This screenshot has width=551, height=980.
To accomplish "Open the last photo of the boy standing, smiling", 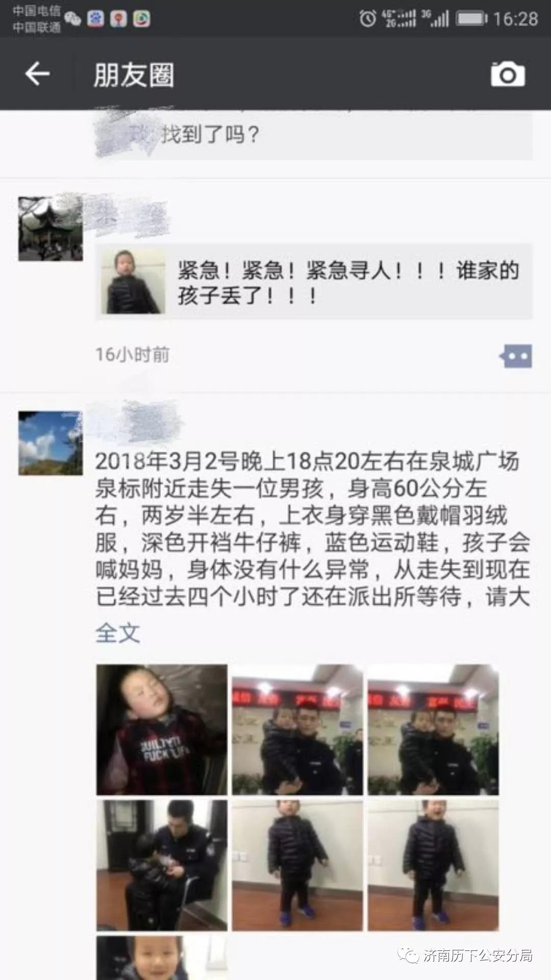I will click(433, 865).
